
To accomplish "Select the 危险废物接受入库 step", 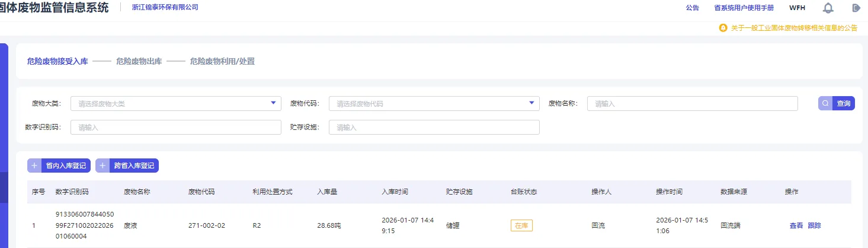I will click(x=57, y=61).
